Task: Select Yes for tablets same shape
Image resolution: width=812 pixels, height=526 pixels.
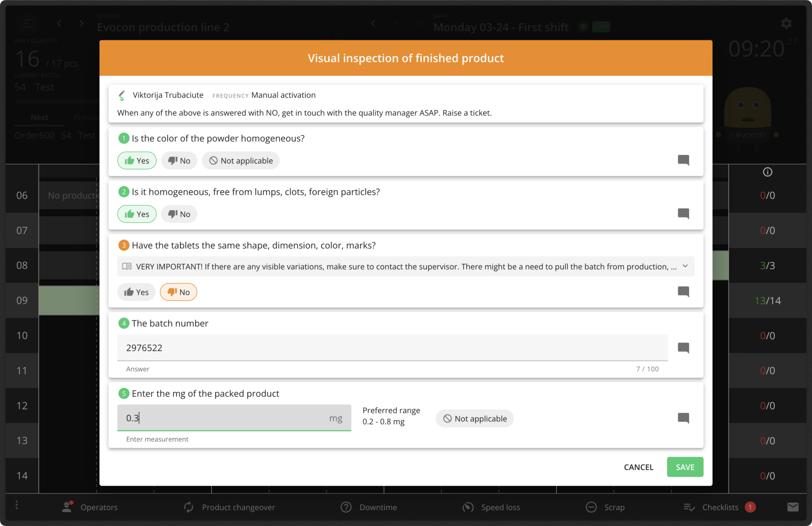Action: tap(136, 292)
